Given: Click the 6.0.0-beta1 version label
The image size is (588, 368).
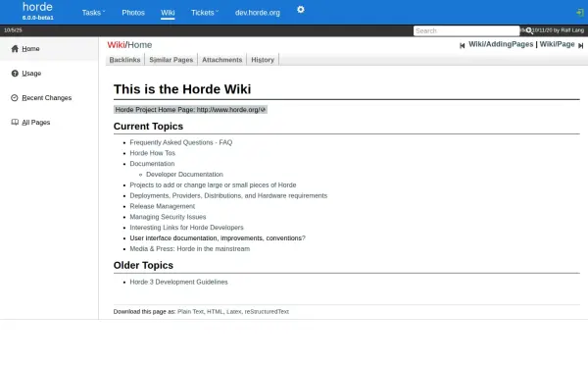Looking at the screenshot, I should pyautogui.click(x=37, y=18).
